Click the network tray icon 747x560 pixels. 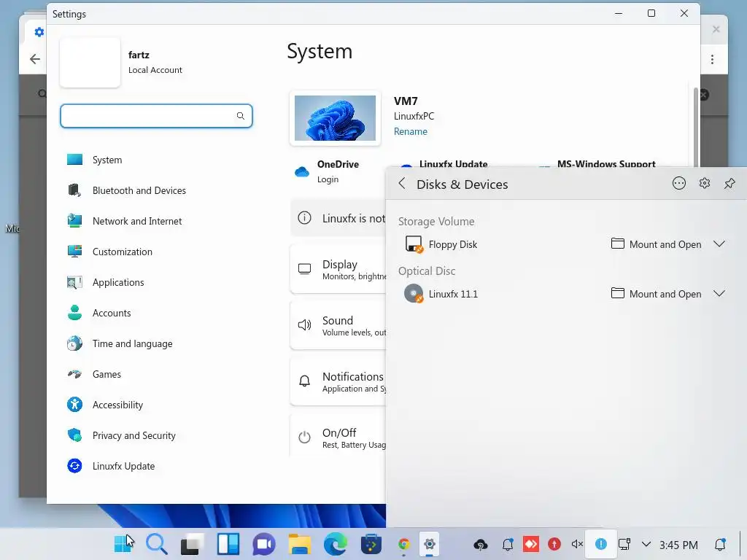(x=624, y=544)
